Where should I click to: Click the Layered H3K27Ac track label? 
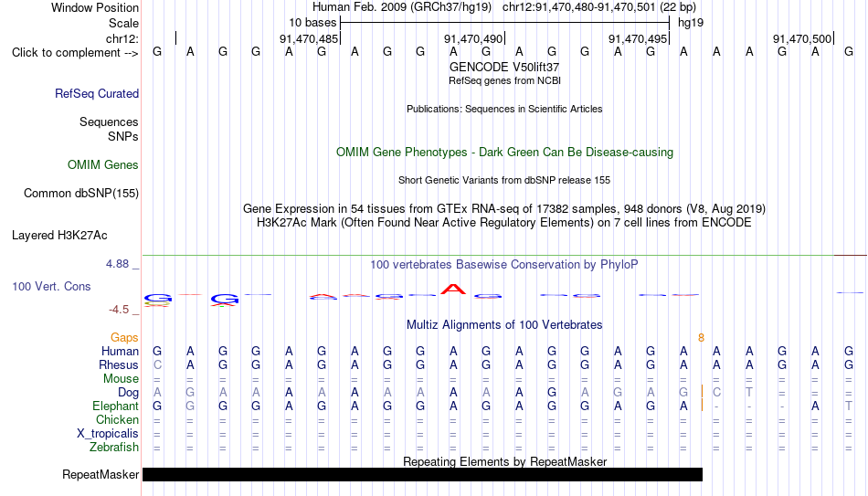59,236
